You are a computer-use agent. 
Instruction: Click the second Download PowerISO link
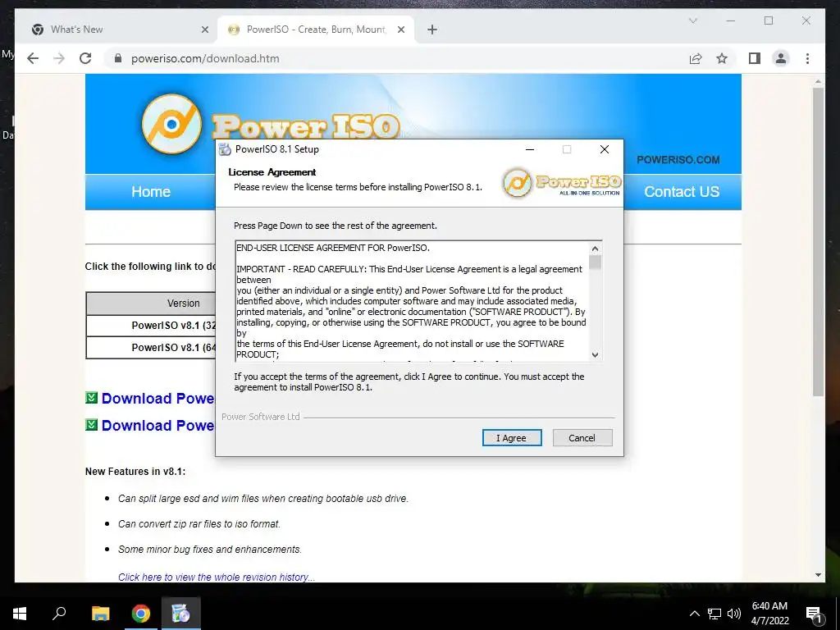(157, 426)
